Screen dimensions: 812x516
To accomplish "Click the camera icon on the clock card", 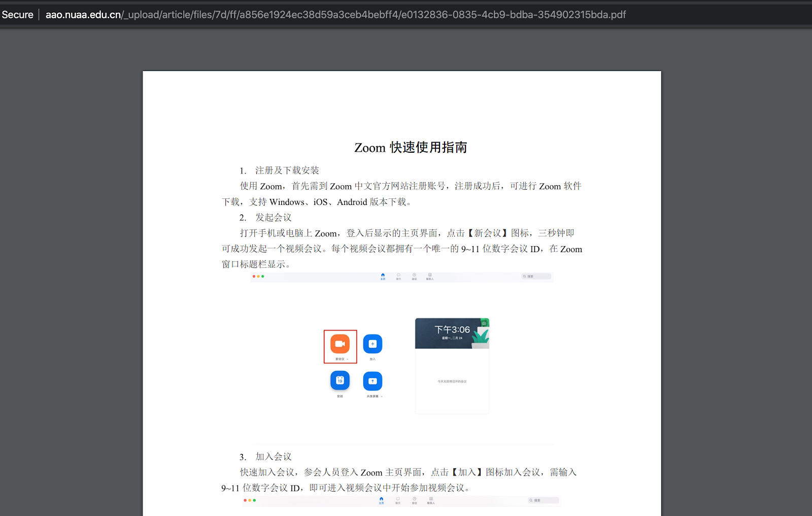I will click(484, 323).
